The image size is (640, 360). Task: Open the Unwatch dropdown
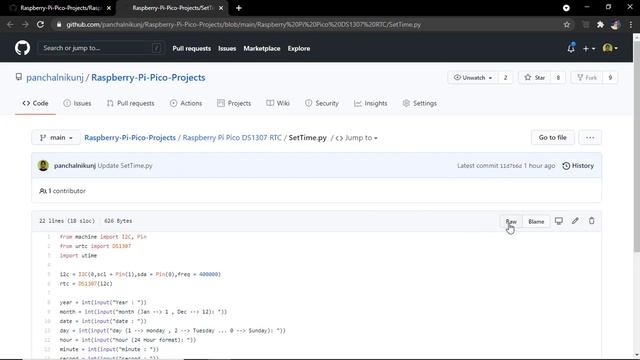[x=473, y=78]
